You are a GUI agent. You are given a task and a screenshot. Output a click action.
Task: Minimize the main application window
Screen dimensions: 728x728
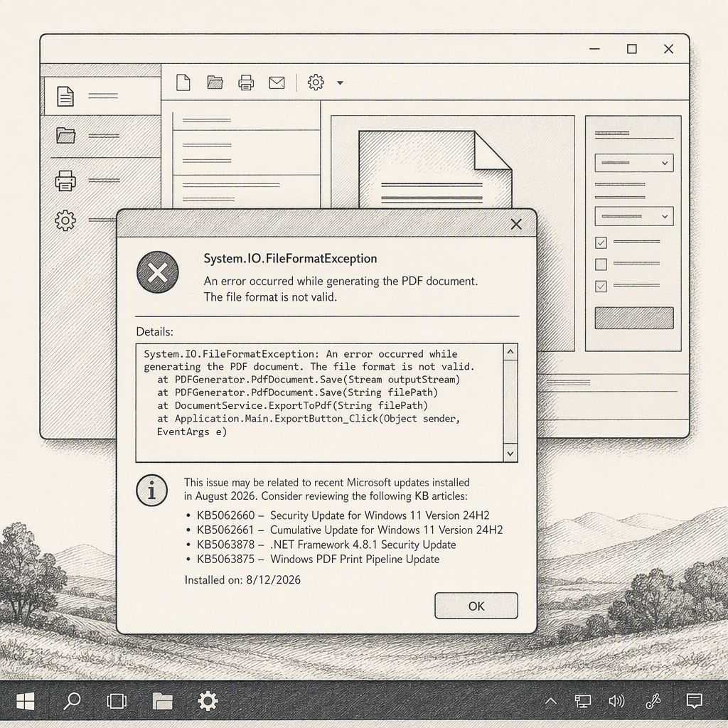[x=594, y=49]
